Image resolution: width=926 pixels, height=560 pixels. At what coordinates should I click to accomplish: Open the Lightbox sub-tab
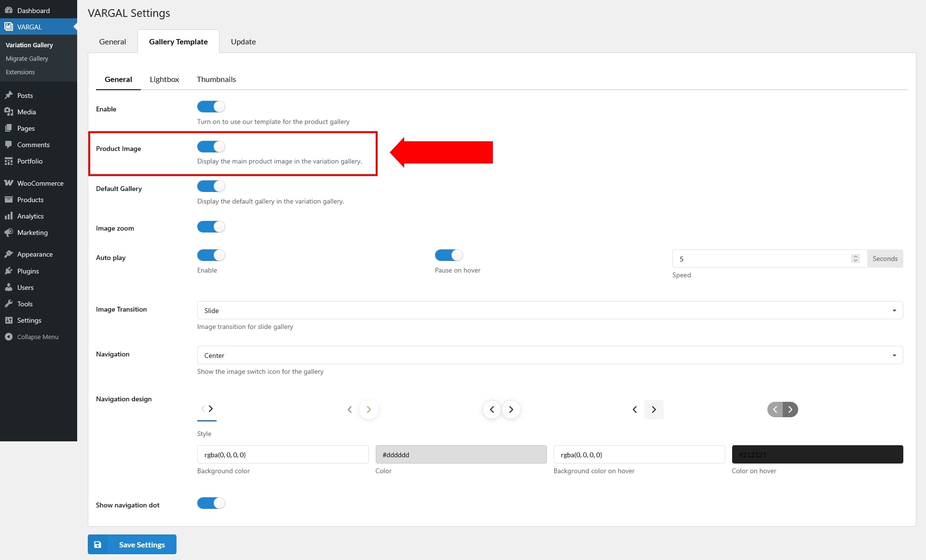[164, 79]
